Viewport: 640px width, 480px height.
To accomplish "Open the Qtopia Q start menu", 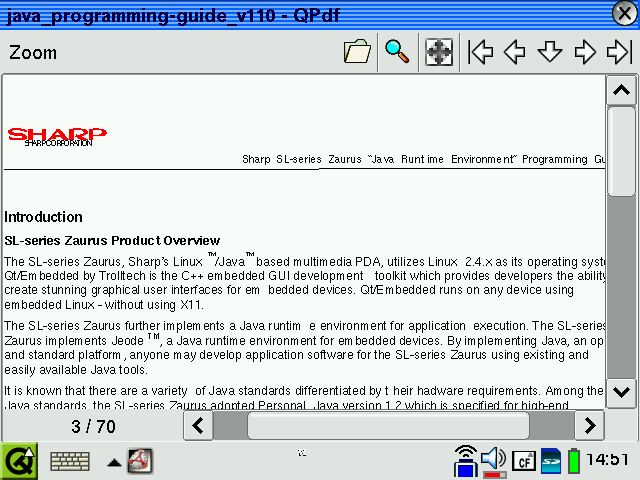I will (19, 461).
